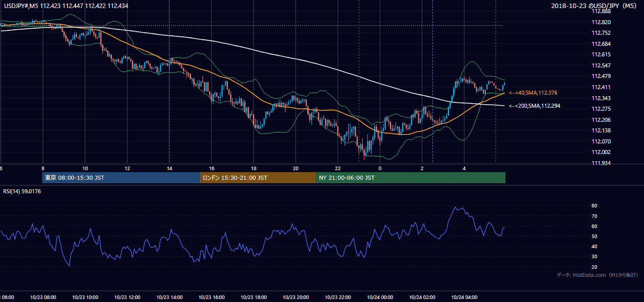Click the bottom time label 10/23 20:00
This screenshot has width=644, height=302.
tap(296, 297)
